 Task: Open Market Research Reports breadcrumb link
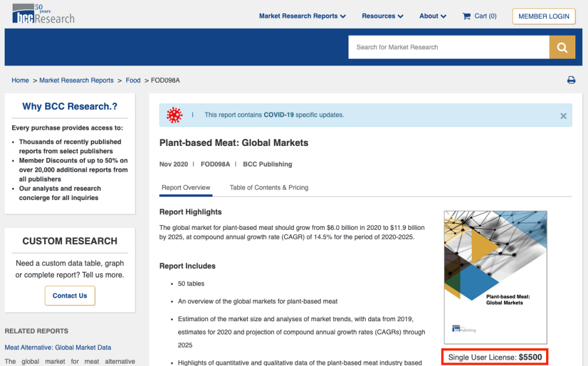76,80
